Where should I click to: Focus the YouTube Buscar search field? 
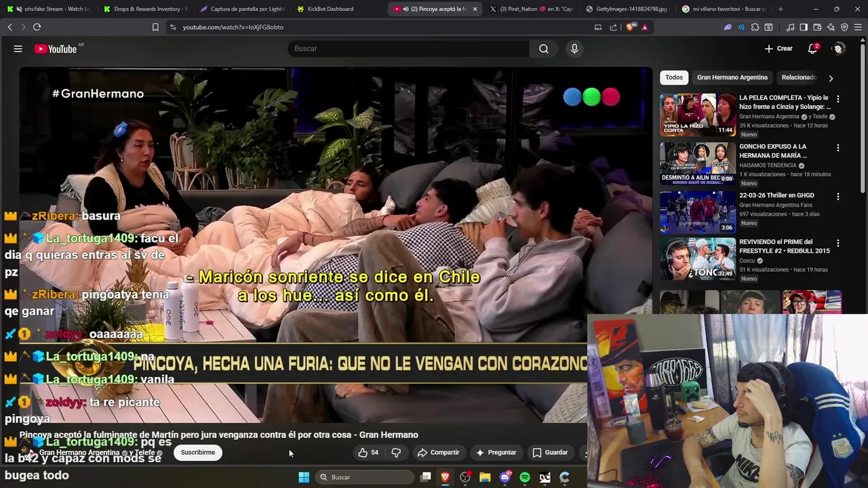[409, 49]
